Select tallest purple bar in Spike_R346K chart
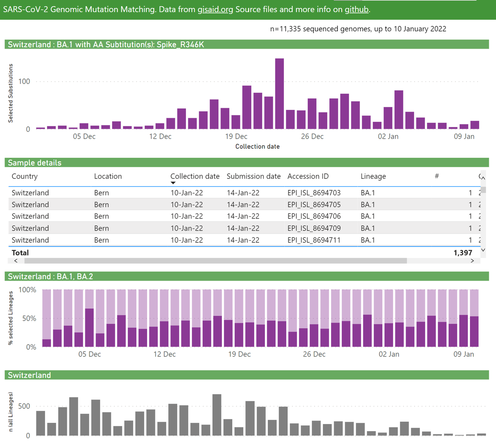 (x=279, y=94)
